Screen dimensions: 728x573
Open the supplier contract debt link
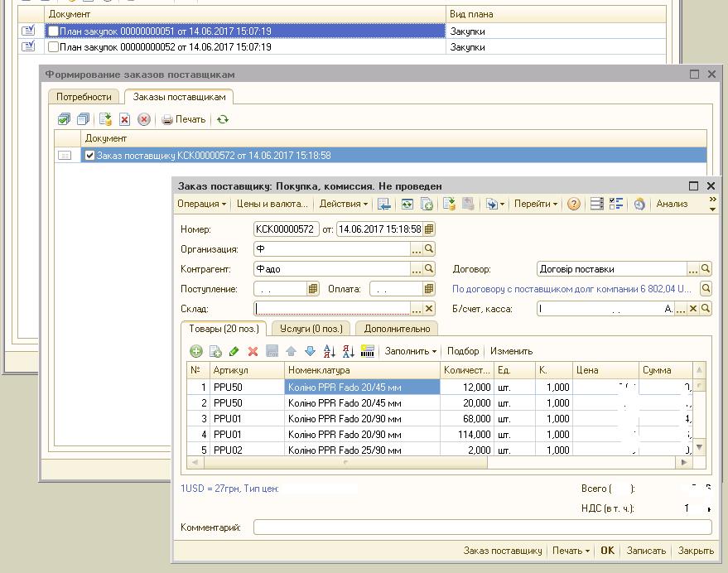[x=572, y=289]
